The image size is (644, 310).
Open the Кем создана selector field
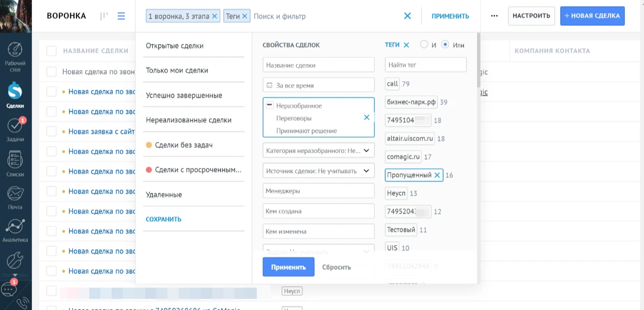pos(319,211)
